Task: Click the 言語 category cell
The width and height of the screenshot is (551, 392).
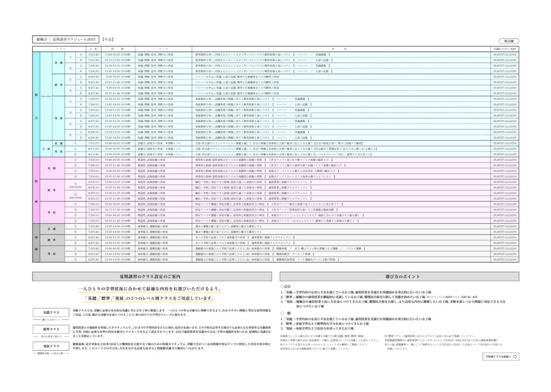Action: pos(46,149)
